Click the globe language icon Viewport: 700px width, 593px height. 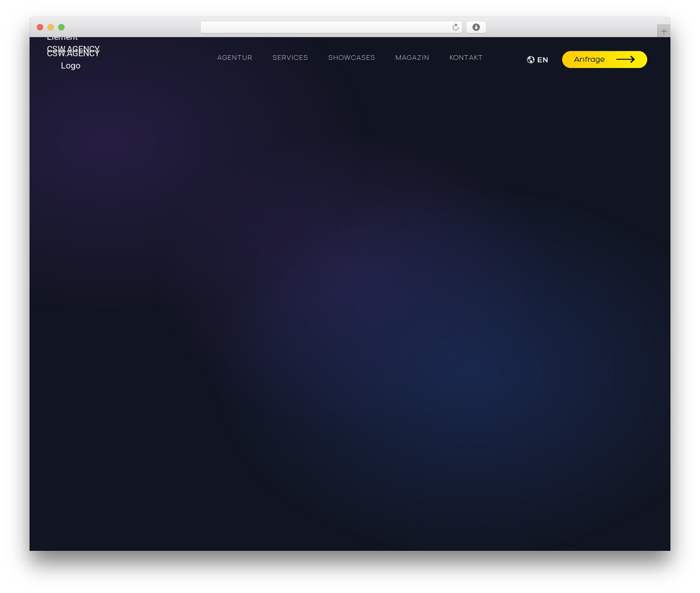530,60
